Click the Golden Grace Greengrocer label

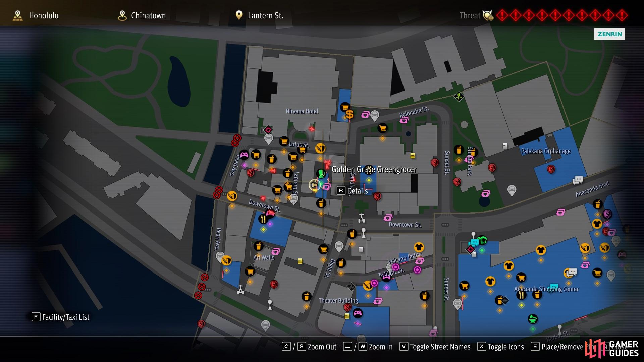click(374, 169)
